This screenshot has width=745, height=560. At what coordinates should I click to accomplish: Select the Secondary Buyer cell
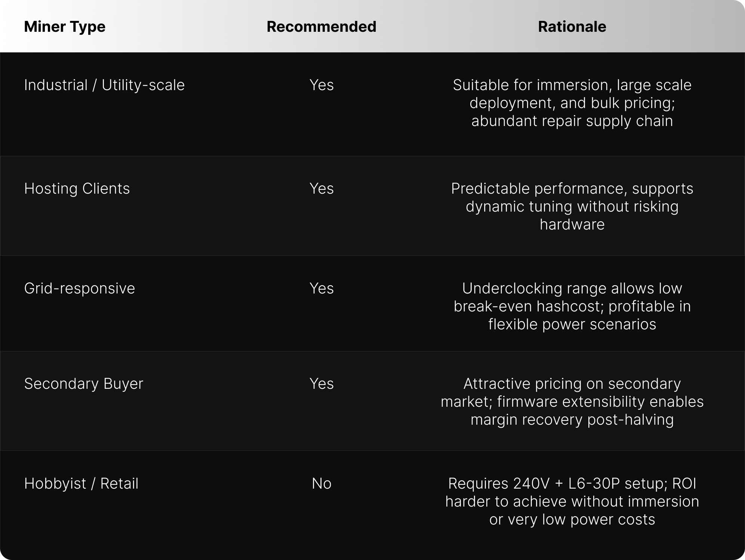coord(84,384)
